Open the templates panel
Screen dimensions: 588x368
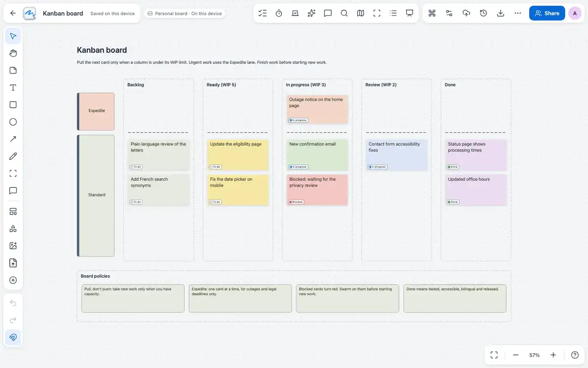pos(13,211)
